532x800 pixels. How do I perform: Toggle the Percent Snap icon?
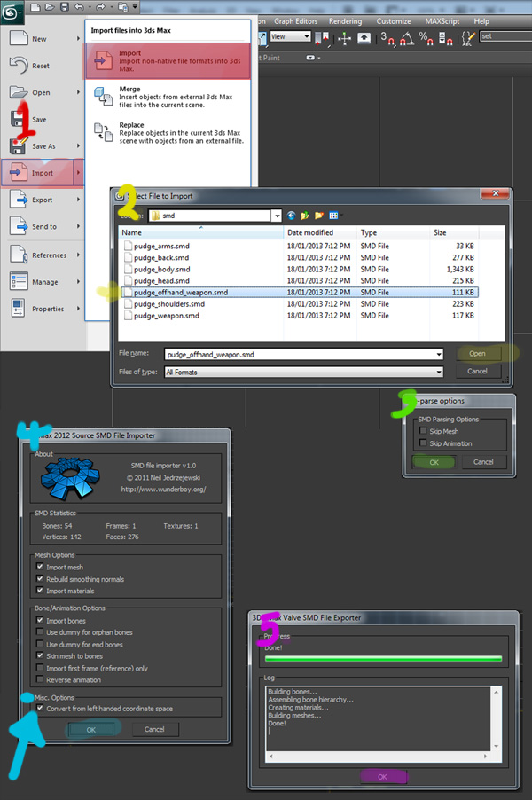[426, 39]
